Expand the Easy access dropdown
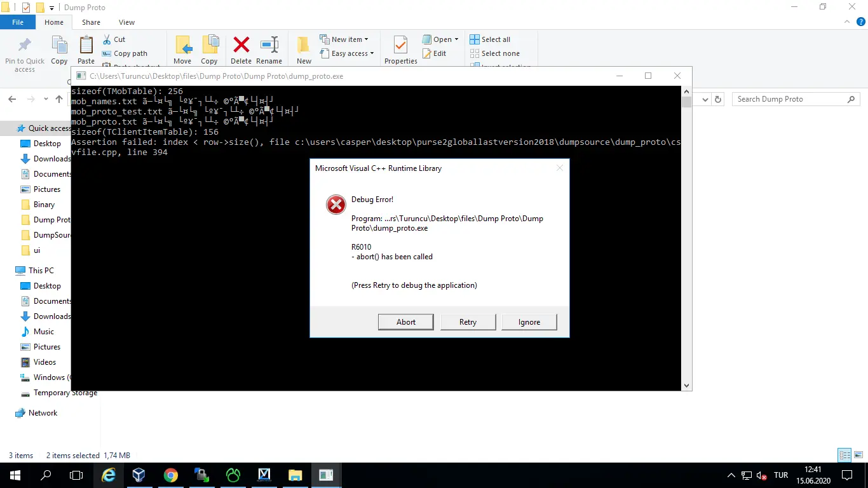The width and height of the screenshot is (868, 488). [372, 53]
